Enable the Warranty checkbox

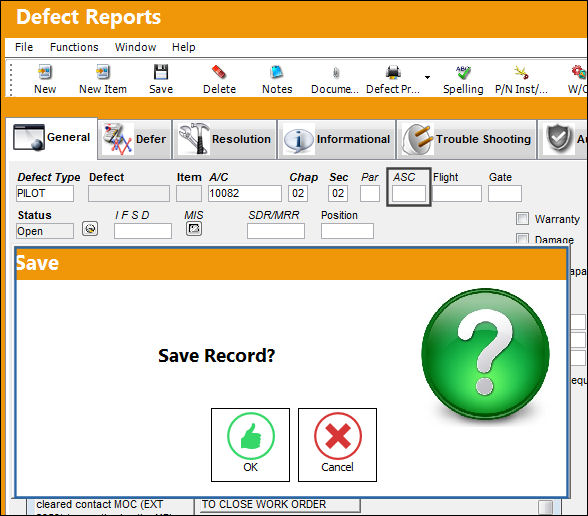coord(522,219)
